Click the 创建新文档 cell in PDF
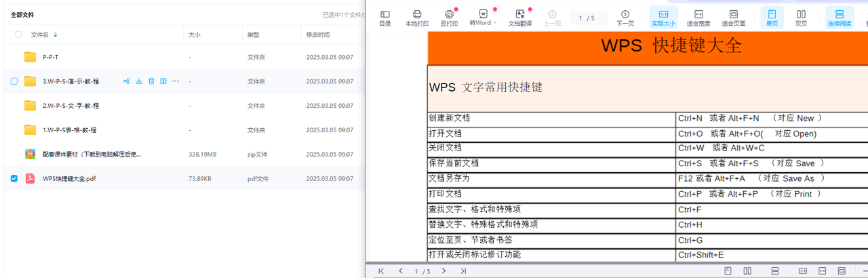868x278 pixels. pyautogui.click(x=551, y=119)
